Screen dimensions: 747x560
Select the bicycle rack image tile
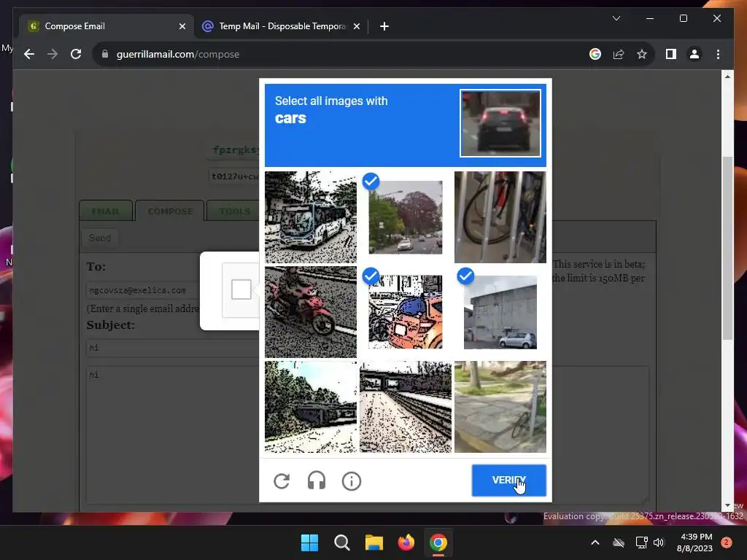500,217
